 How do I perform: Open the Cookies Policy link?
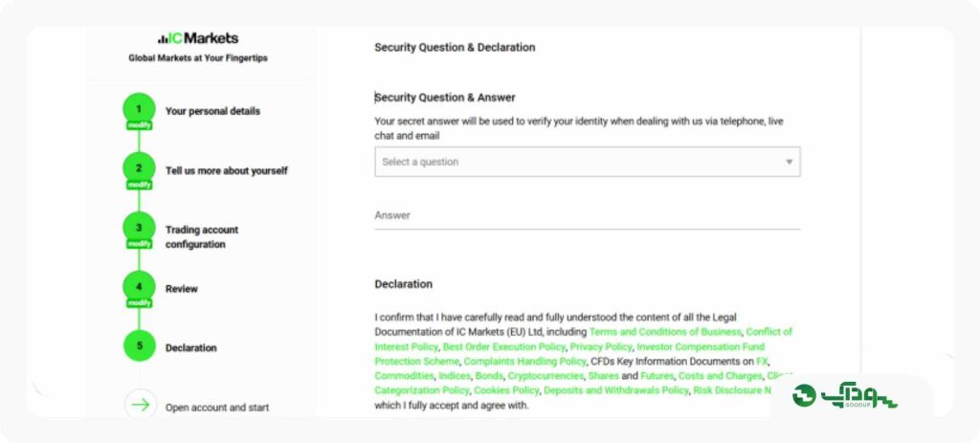pyautogui.click(x=506, y=390)
